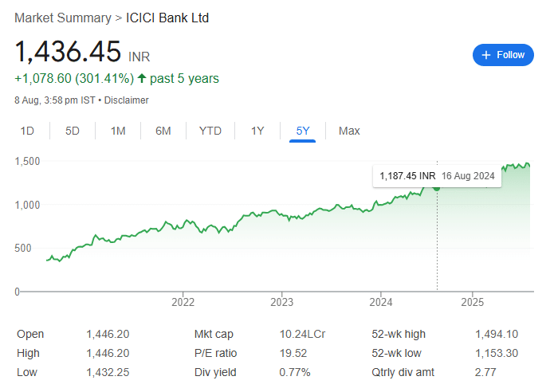
Task: Click the 2025 label on chart axis
Action: tap(472, 302)
